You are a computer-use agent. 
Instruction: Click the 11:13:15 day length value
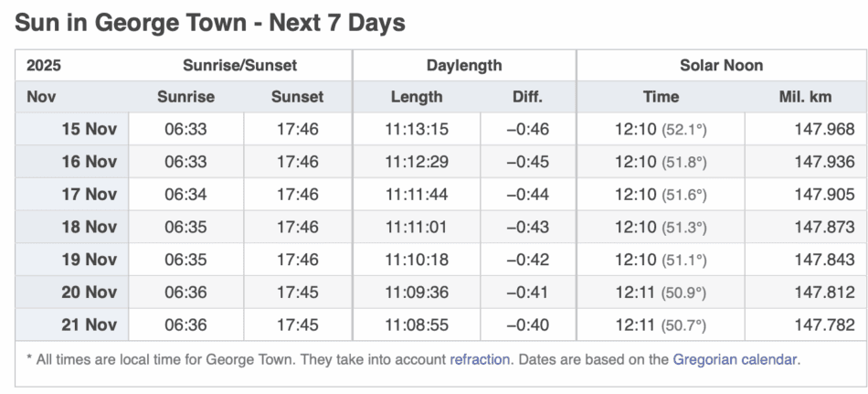416,129
